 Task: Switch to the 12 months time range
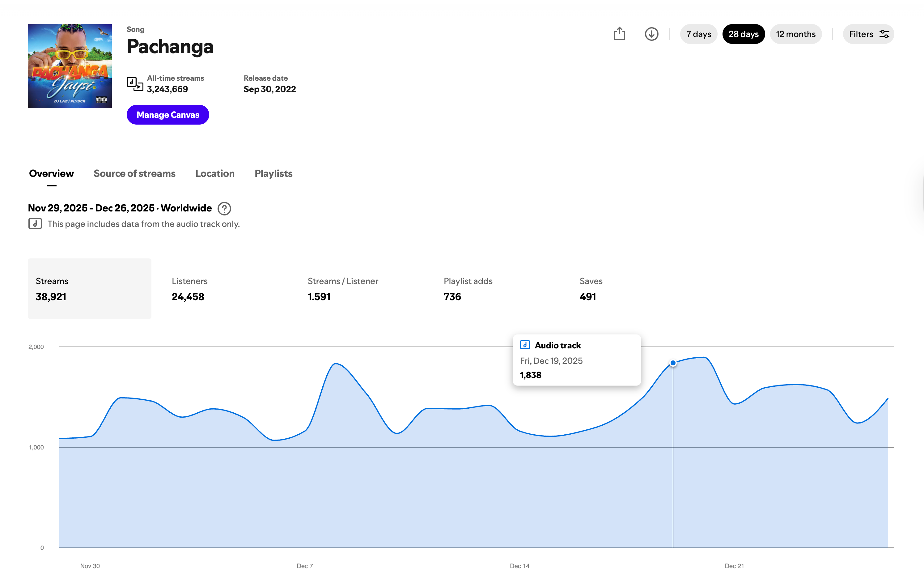click(x=795, y=34)
